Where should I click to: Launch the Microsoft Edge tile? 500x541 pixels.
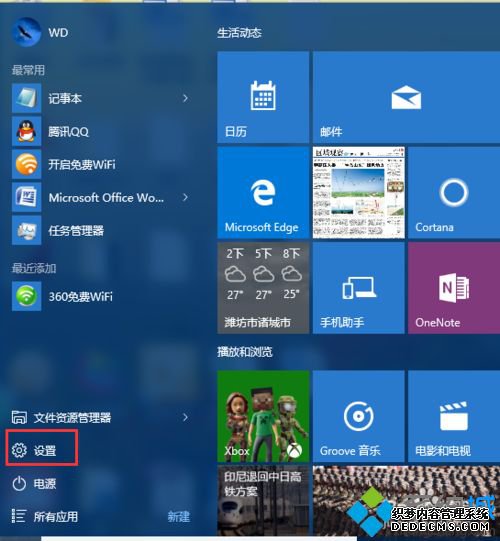click(263, 193)
